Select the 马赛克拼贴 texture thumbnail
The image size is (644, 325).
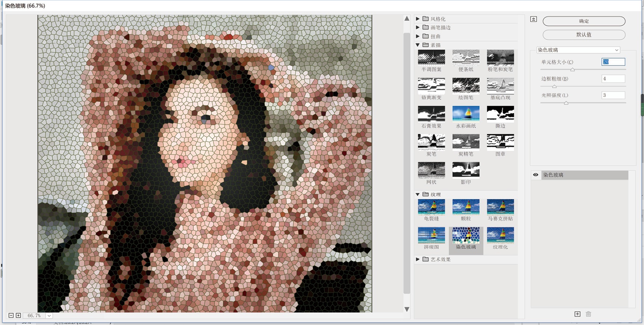pyautogui.click(x=500, y=206)
